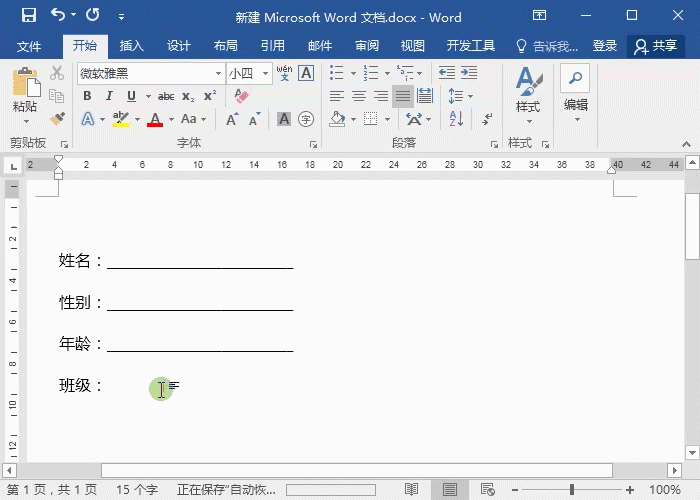Click the 登录 sign-in link
700x500 pixels.
(605, 46)
